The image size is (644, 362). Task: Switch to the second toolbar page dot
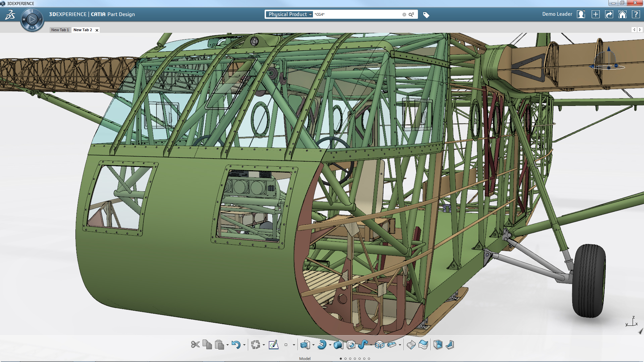coord(345,359)
